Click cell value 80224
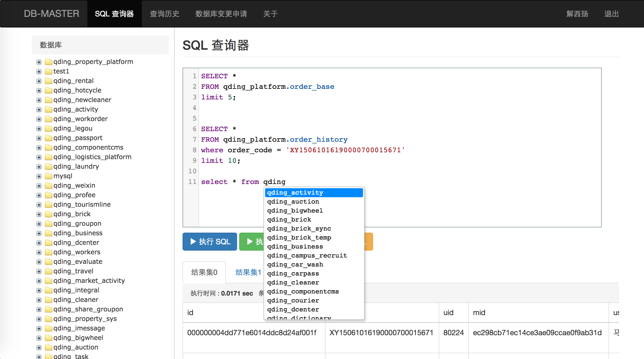 pos(453,333)
